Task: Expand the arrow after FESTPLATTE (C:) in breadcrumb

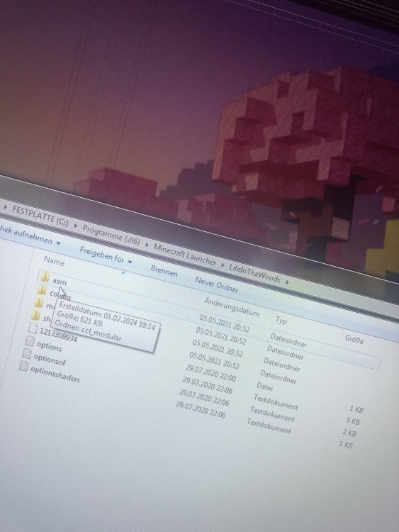Action: click(x=76, y=225)
